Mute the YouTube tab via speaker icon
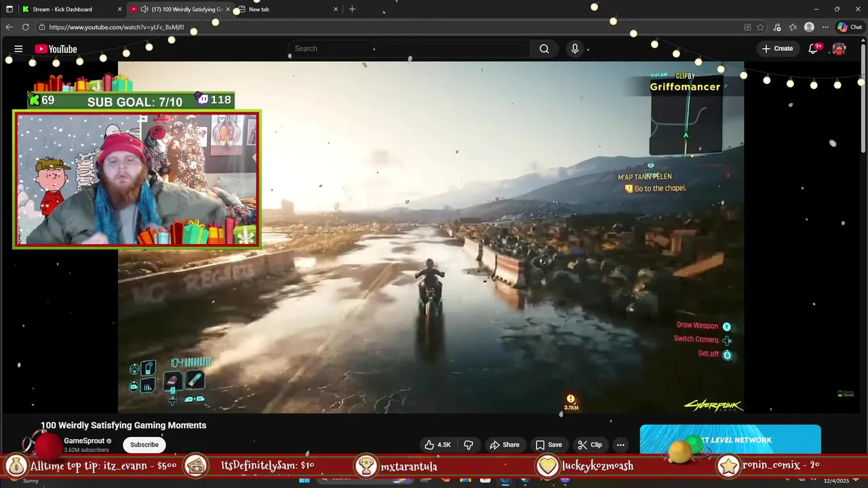Screen dimensions: 868x488 [x=144, y=9]
